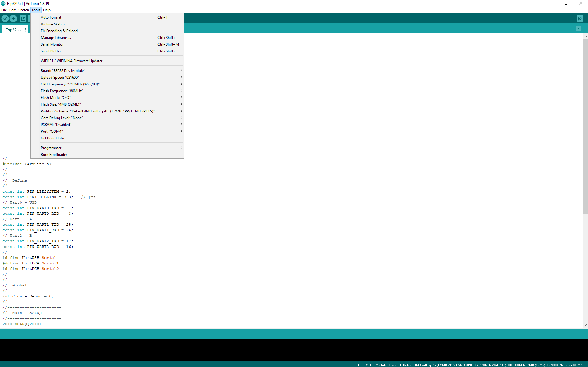Viewport: 588px width, 367px height.
Task: Click the Arduino app icon in title bar
Action: point(3,3)
